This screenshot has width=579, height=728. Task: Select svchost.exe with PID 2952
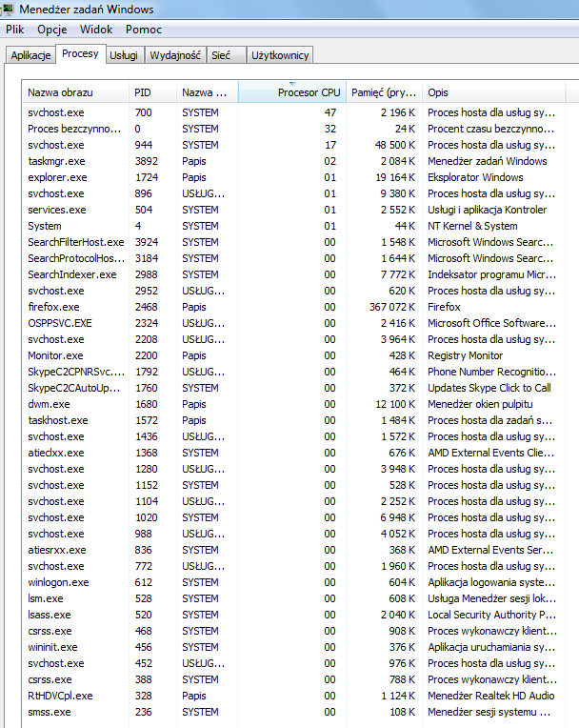[293, 292]
